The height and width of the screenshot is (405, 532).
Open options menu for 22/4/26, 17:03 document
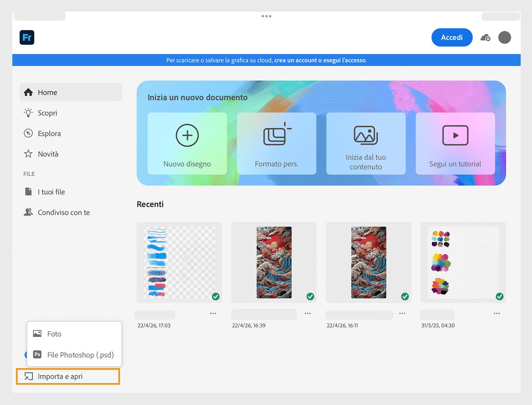tap(213, 313)
